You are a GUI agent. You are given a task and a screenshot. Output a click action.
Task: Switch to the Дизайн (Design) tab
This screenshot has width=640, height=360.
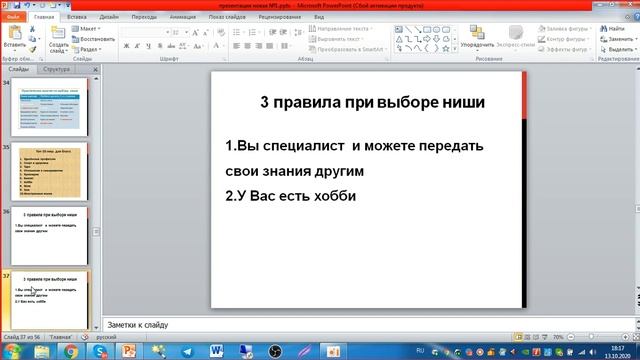tap(109, 17)
